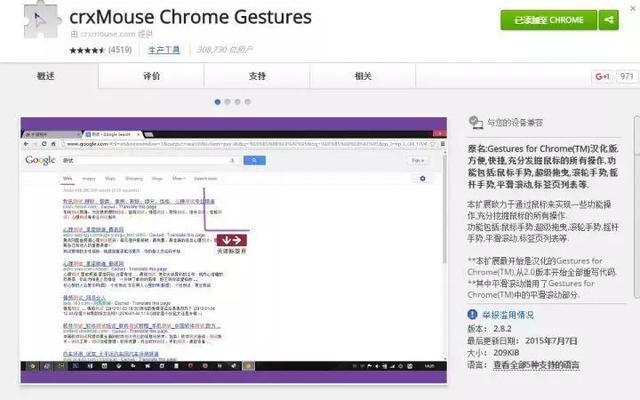This screenshot has height=400, width=640.
Task: Click the green share icon button
Action: pyautogui.click(x=607, y=19)
